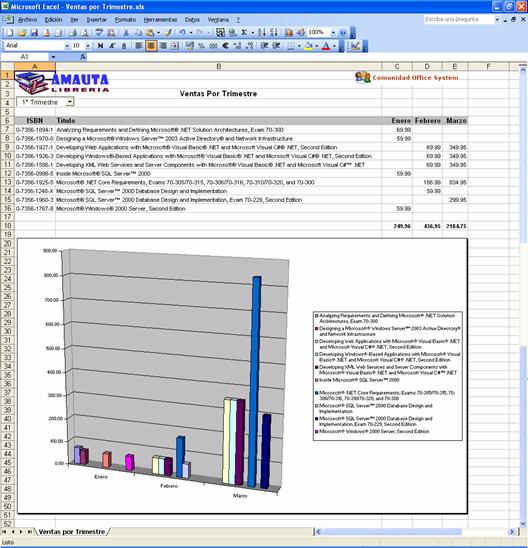Click the 'Escriba una pregunta' help box
The image size is (528, 548).
459,20
